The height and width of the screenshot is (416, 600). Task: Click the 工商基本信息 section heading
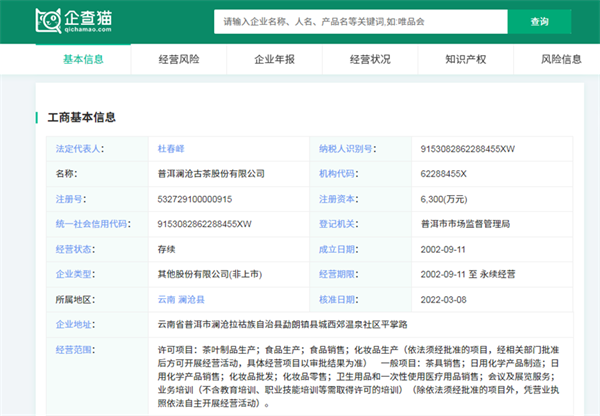point(81,118)
